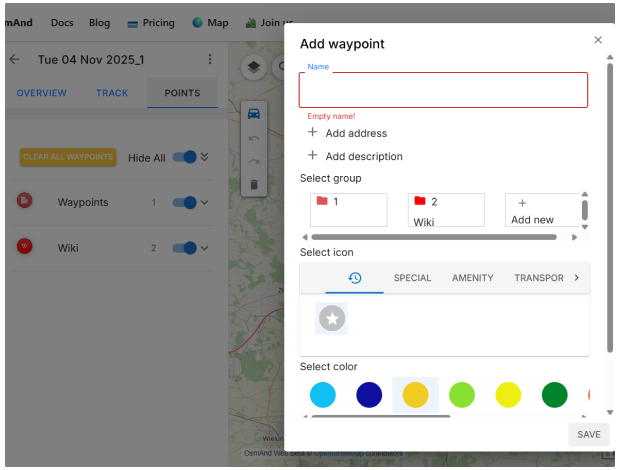Expand the Wiki group chevron
This screenshot has height=470, width=620.
tap(205, 248)
